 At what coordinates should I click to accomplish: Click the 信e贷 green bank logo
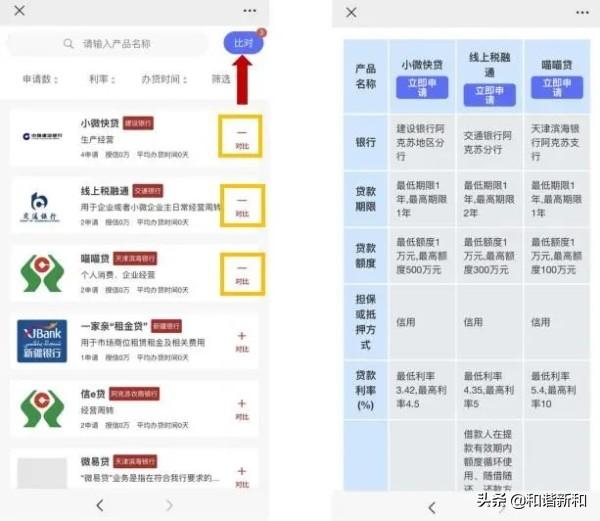tap(42, 409)
